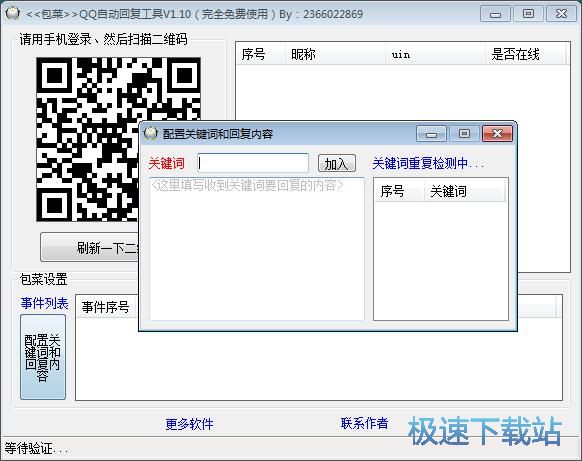Click the QR code image
Viewport: 582px width, 461px height.
pyautogui.click(x=118, y=140)
